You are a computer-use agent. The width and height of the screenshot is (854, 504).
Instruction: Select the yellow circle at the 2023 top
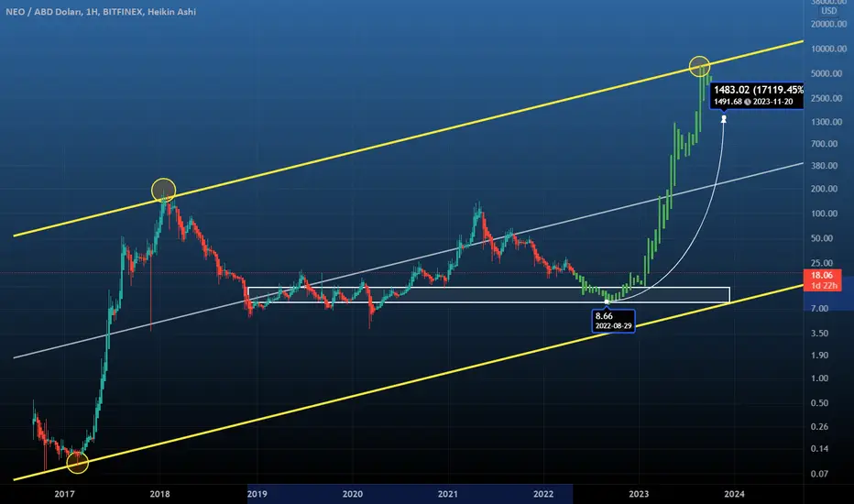pyautogui.click(x=699, y=67)
